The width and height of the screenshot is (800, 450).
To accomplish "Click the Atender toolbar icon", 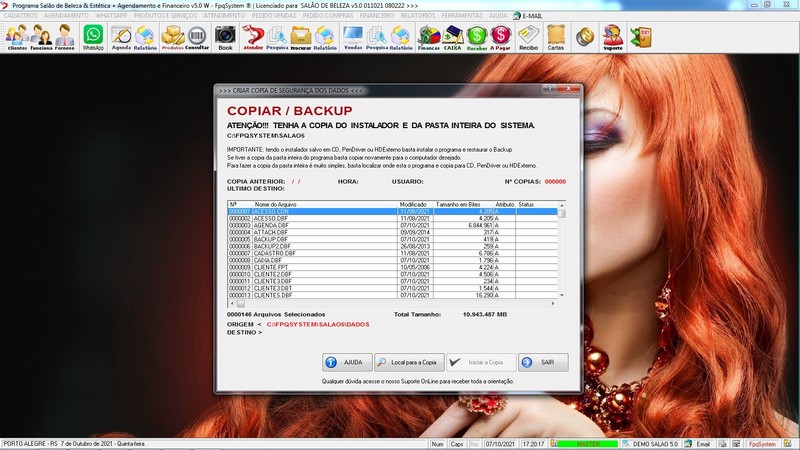I will click(x=253, y=37).
